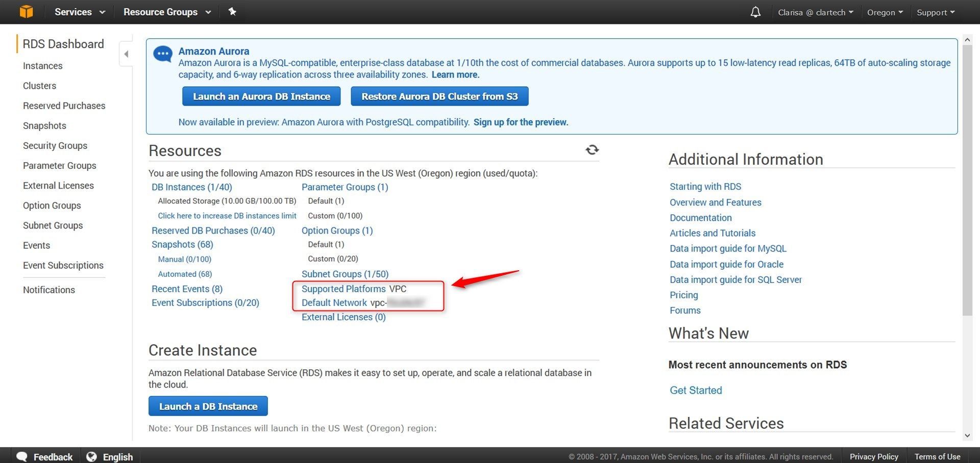Click the vertical scrollbar down arrow
980x463 pixels.
pyautogui.click(x=967, y=435)
